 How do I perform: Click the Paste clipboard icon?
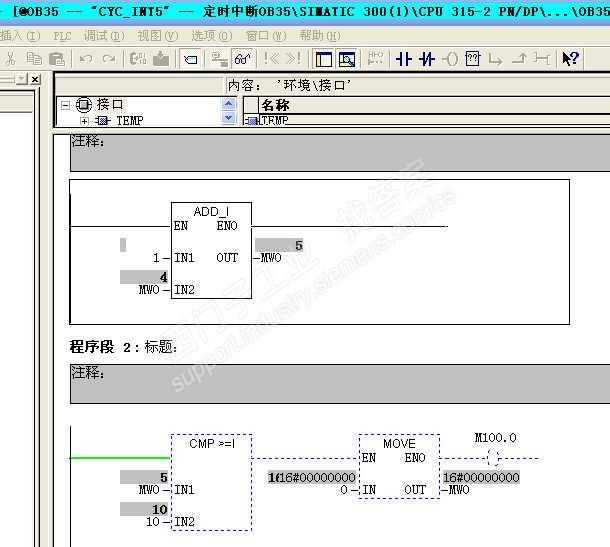click(57, 59)
